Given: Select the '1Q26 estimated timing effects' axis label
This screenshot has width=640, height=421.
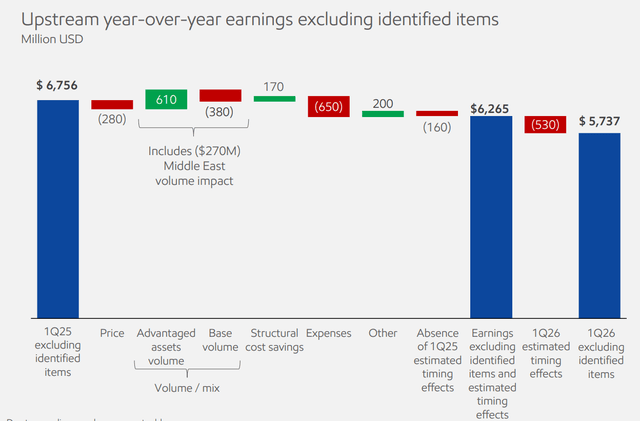Looking at the screenshot, I should point(546,354).
